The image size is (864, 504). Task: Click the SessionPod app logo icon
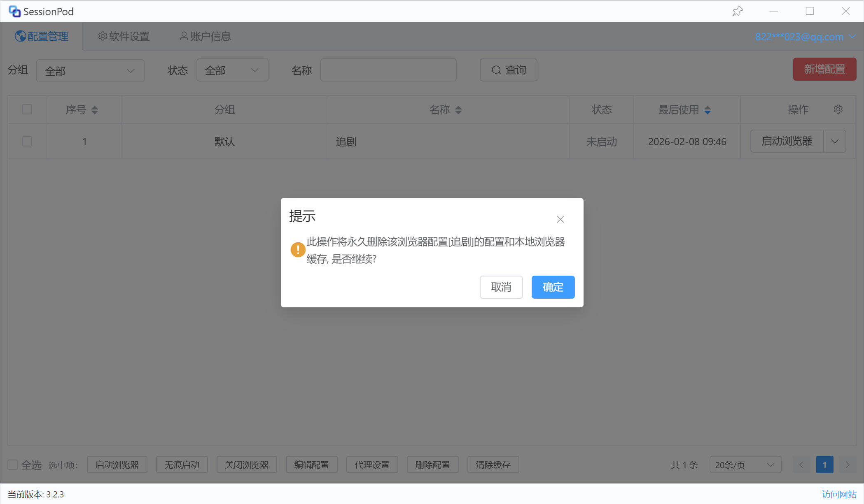coord(14,12)
